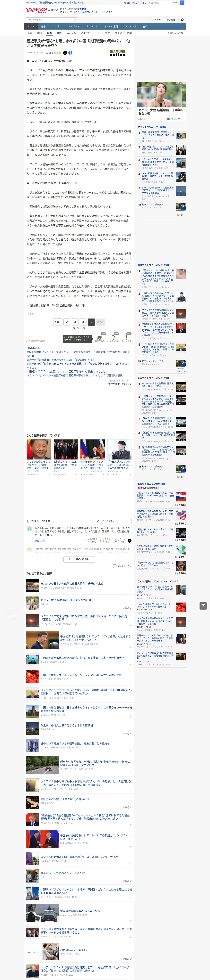Open article 中国の戦後80周年記念式典を読む
Image resolution: width=210 pixels, height=980 pixels.
[80, 911]
